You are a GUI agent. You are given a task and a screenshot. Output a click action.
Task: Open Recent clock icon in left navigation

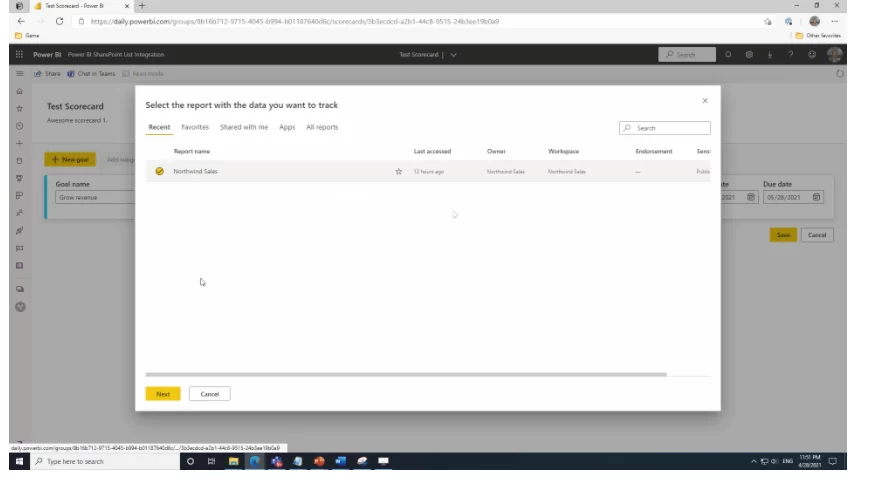coord(20,126)
